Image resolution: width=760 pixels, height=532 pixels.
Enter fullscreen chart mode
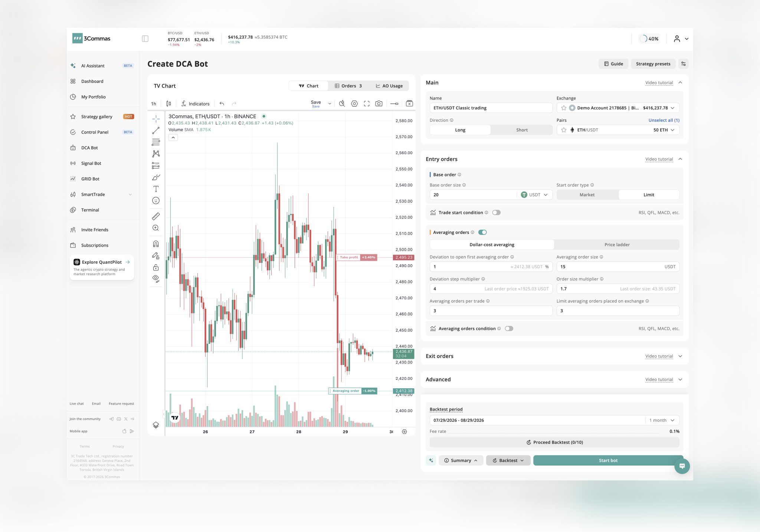coord(367,104)
